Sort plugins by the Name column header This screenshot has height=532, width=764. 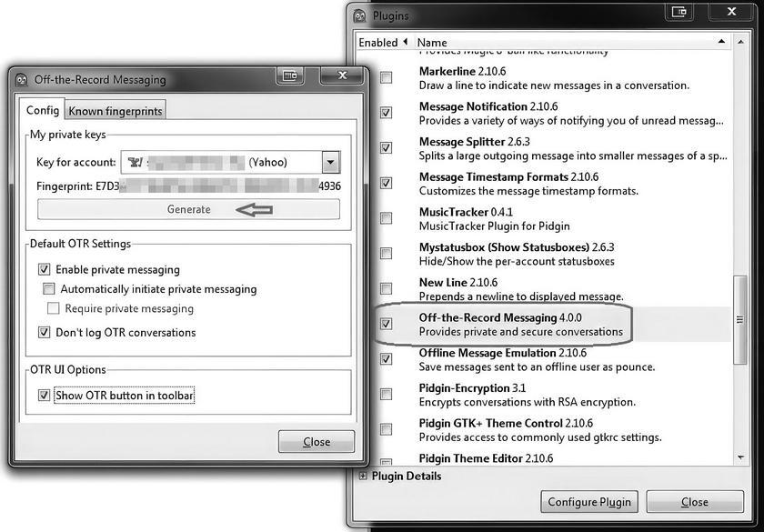[571, 43]
